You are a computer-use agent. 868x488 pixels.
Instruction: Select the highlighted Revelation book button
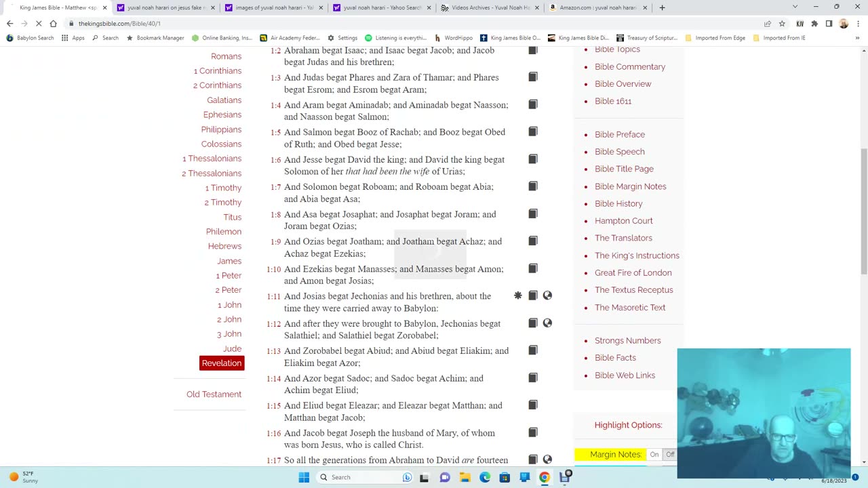pyautogui.click(x=222, y=363)
